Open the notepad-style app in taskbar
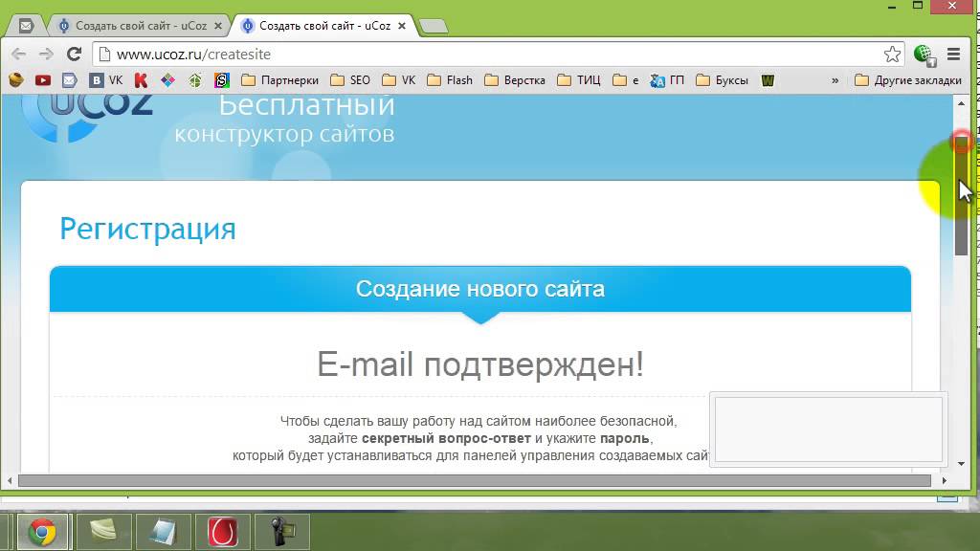This screenshot has height=551, width=980. 163,532
